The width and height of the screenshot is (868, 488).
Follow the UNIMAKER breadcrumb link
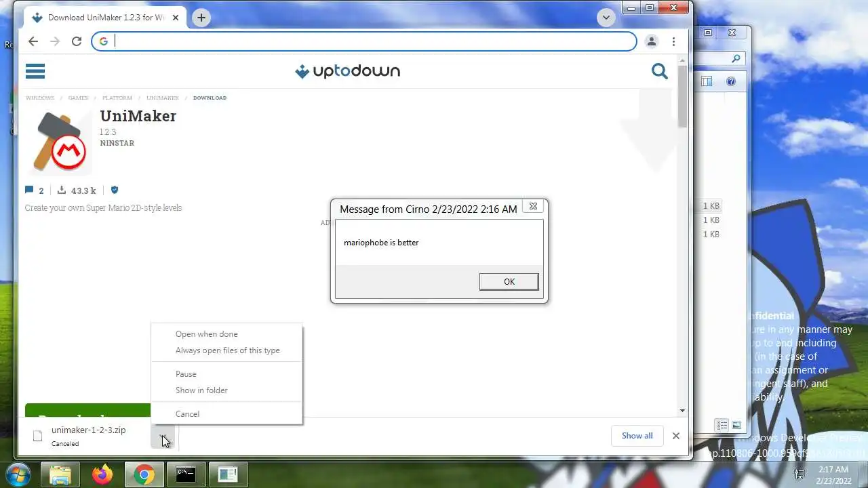pos(163,98)
